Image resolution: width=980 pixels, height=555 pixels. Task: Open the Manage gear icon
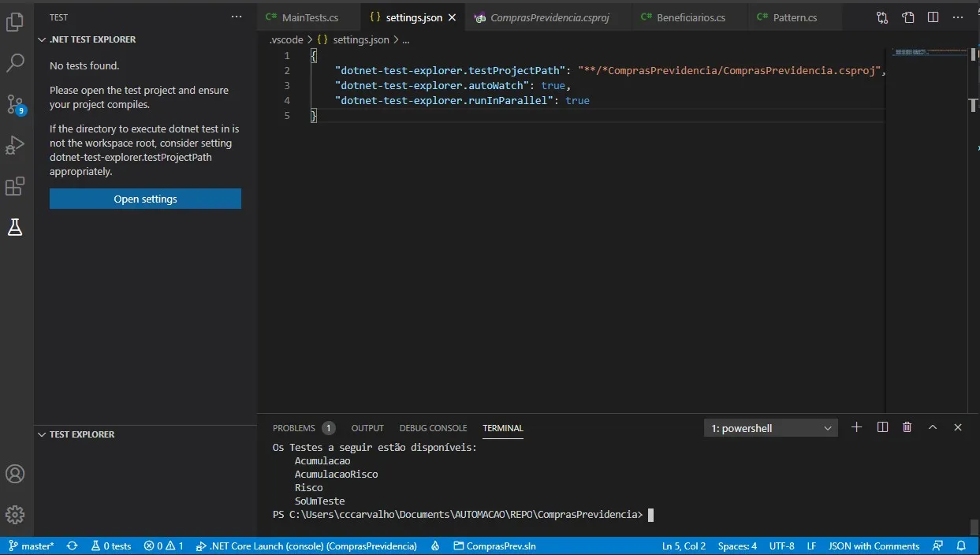click(15, 515)
